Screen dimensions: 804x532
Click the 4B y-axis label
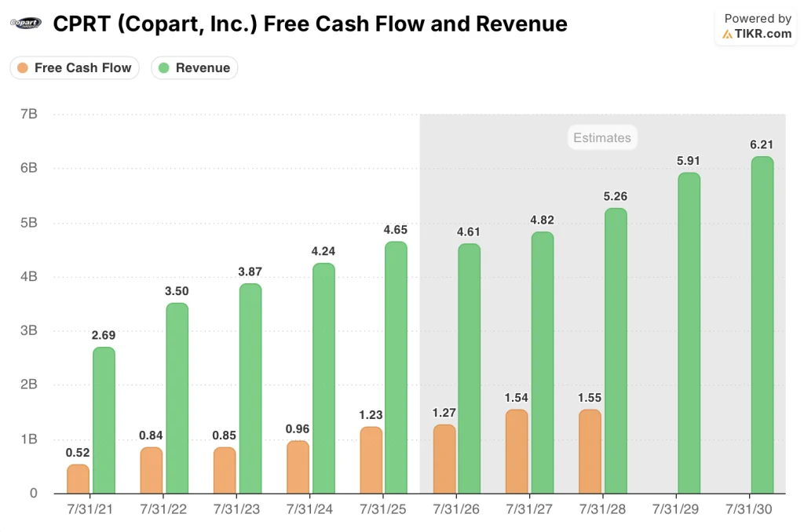(29, 276)
